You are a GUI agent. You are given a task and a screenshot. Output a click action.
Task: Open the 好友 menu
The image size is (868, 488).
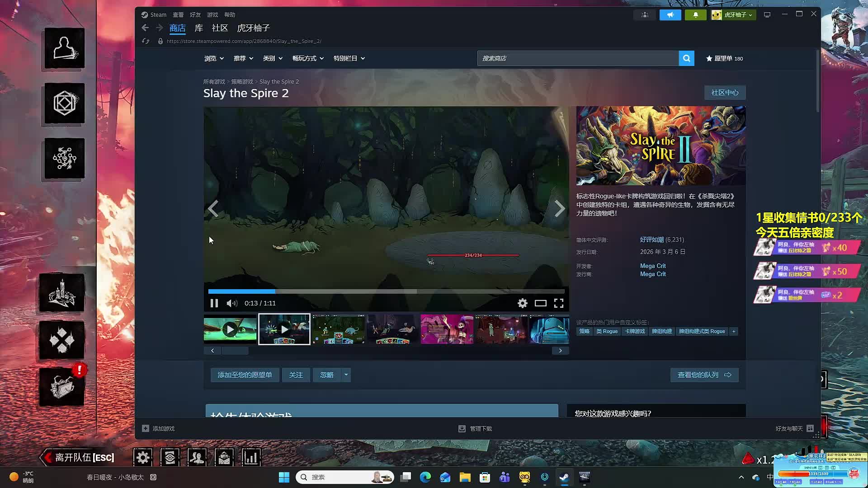195,15
